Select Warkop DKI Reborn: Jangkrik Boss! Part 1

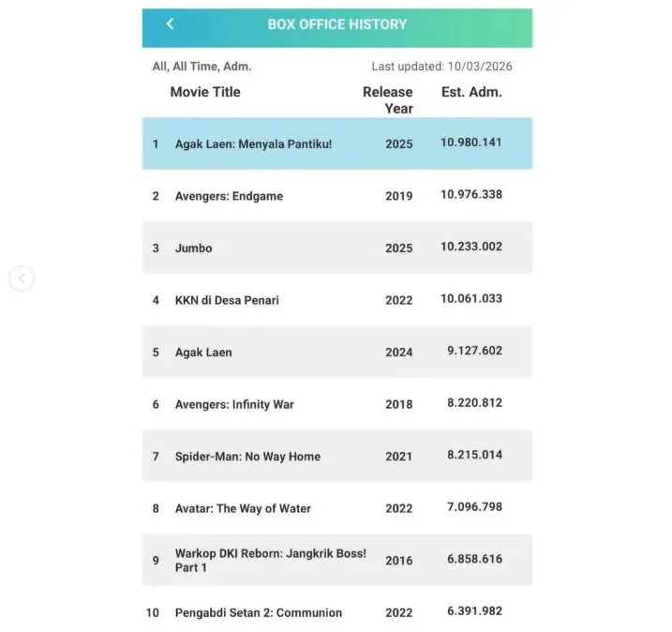pos(270,560)
